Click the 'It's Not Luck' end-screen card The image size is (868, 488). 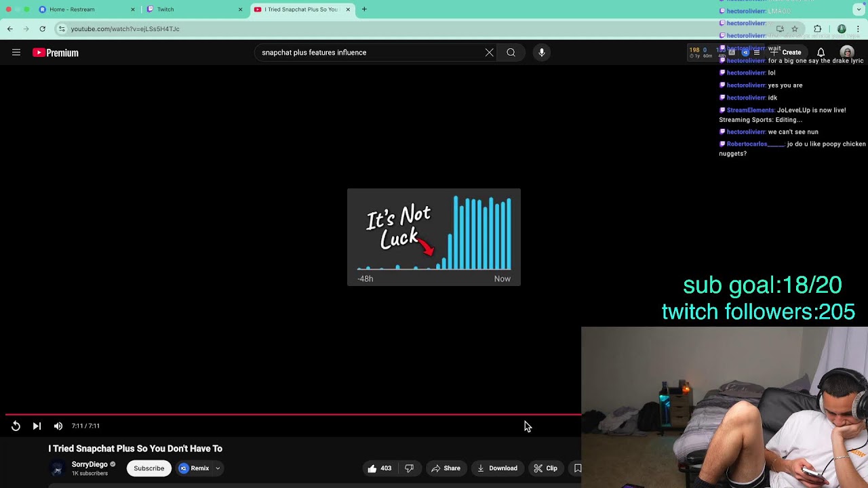pos(434,237)
